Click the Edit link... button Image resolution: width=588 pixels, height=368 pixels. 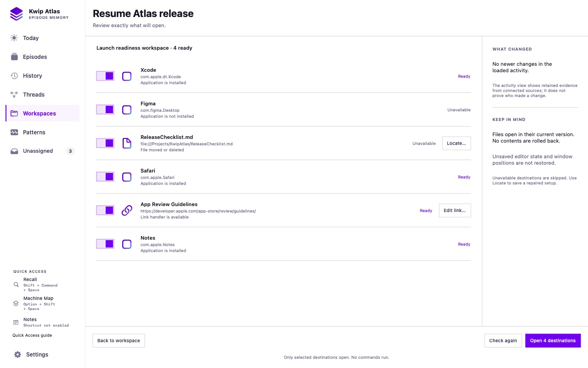pos(455,211)
